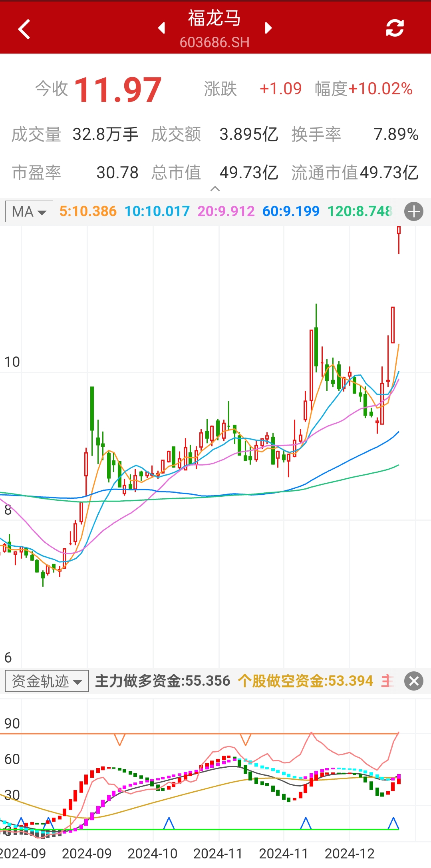The width and height of the screenshot is (431, 868).
Task: Tap the 120-day MA value label
Action: [x=359, y=211]
